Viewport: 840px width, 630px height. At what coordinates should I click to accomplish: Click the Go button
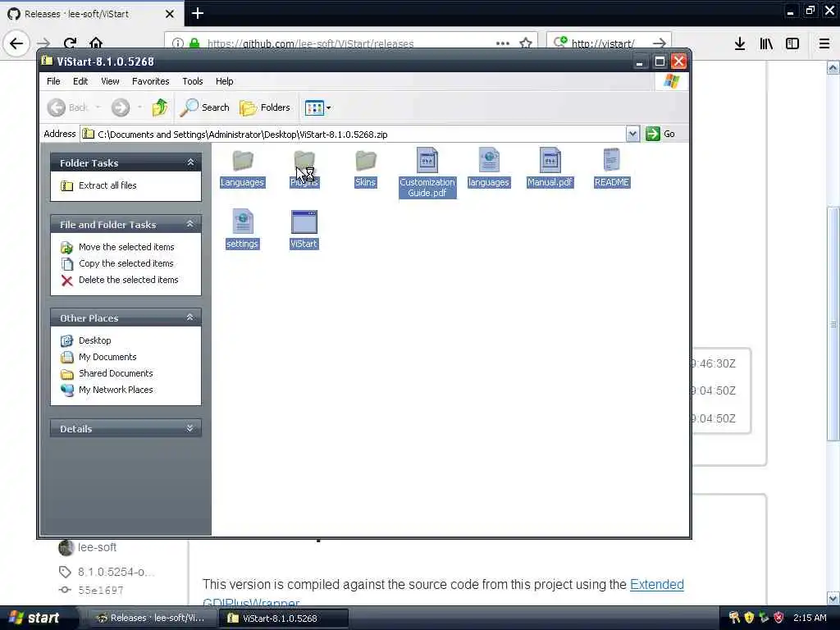[660, 134]
